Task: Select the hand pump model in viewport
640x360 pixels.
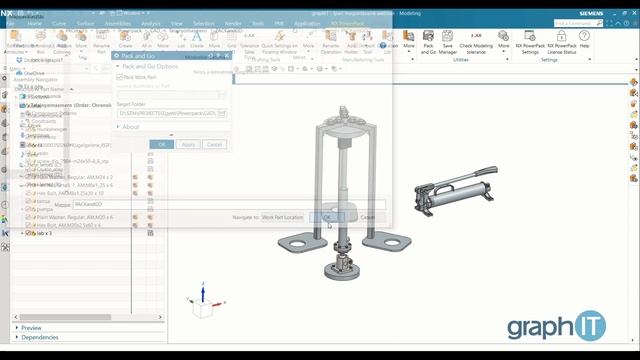Action: [455, 190]
